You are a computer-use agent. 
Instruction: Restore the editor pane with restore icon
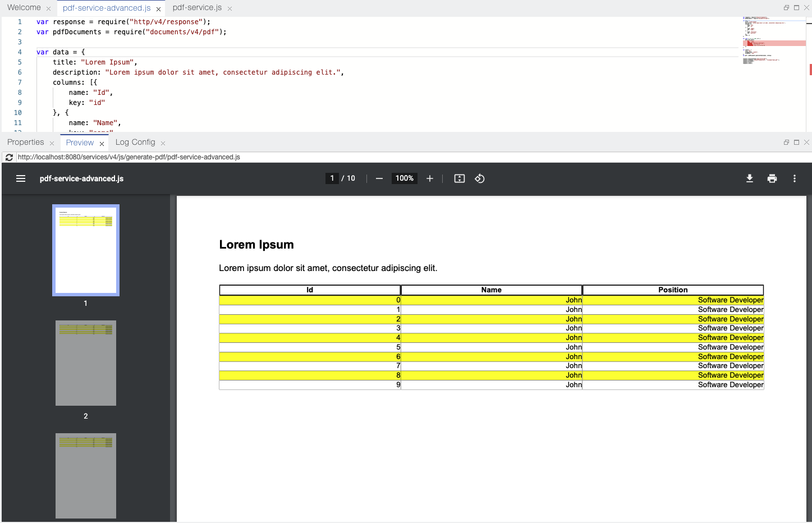point(786,8)
